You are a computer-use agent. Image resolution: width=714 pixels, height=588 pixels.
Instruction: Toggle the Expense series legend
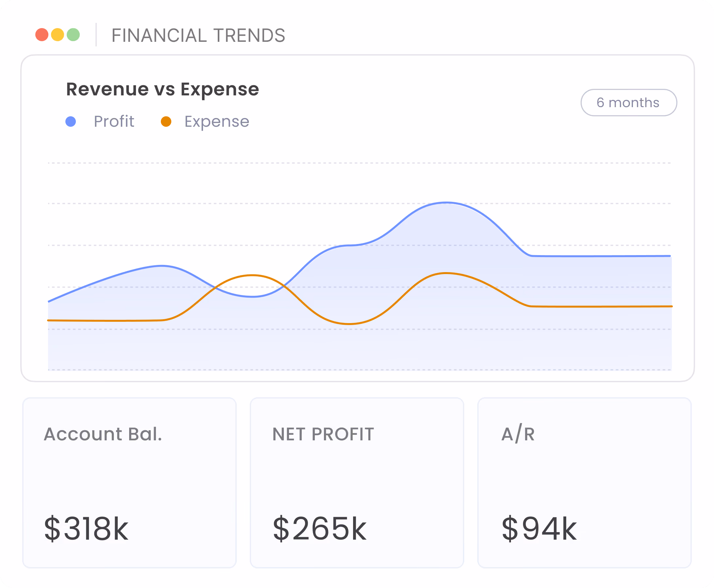(x=205, y=121)
